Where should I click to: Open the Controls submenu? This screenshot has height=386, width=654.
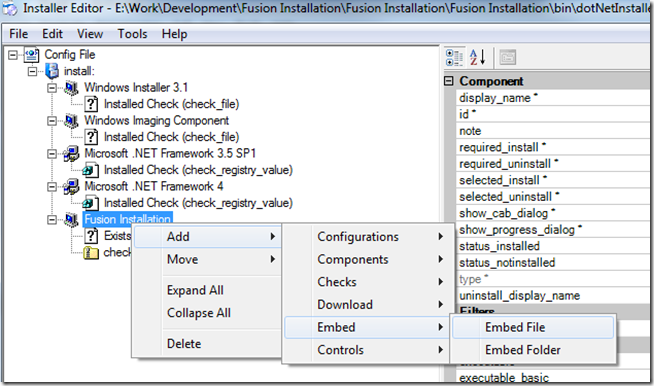pos(366,350)
